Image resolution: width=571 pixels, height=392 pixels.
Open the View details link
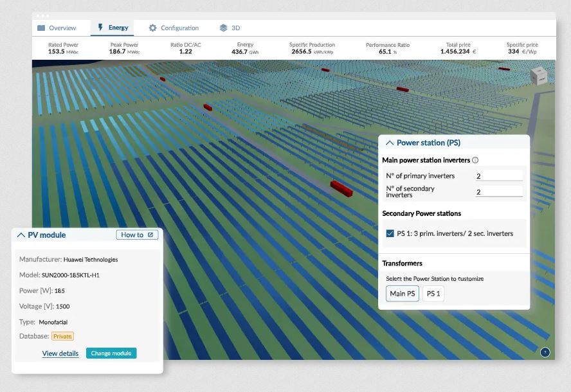(x=60, y=353)
